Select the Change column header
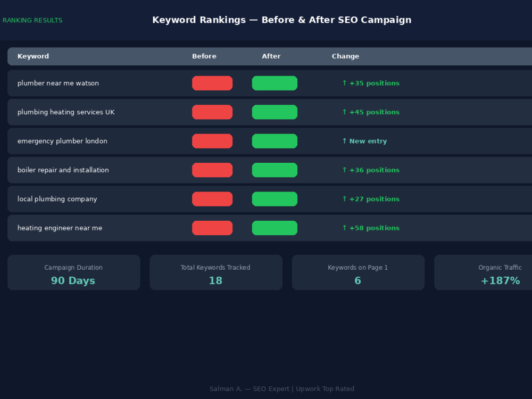 pyautogui.click(x=345, y=56)
